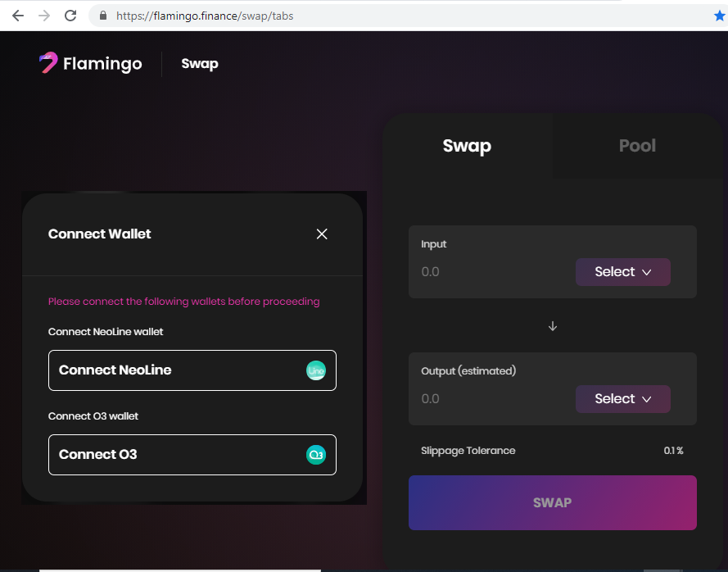Click the 'Connect NeoLine wallet' label
The width and height of the screenshot is (728, 572).
(106, 332)
